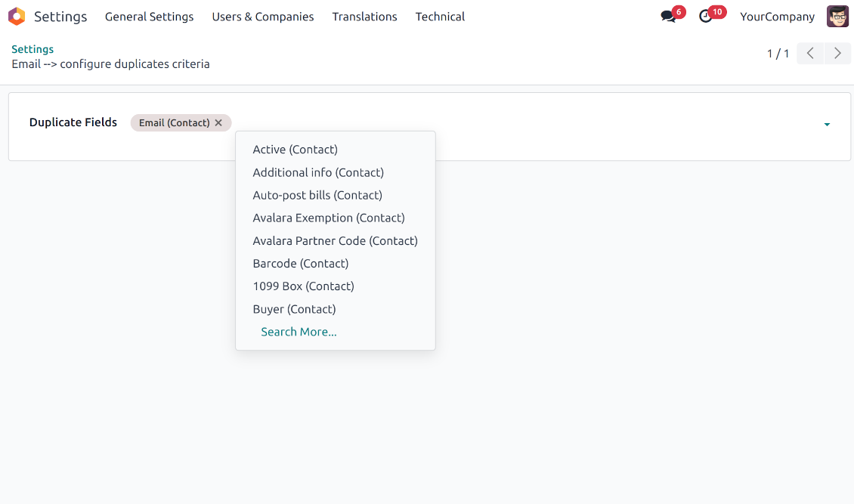Viewport: 854px width, 504px height.
Task: Open the YourCompany switcher
Action: tap(777, 17)
